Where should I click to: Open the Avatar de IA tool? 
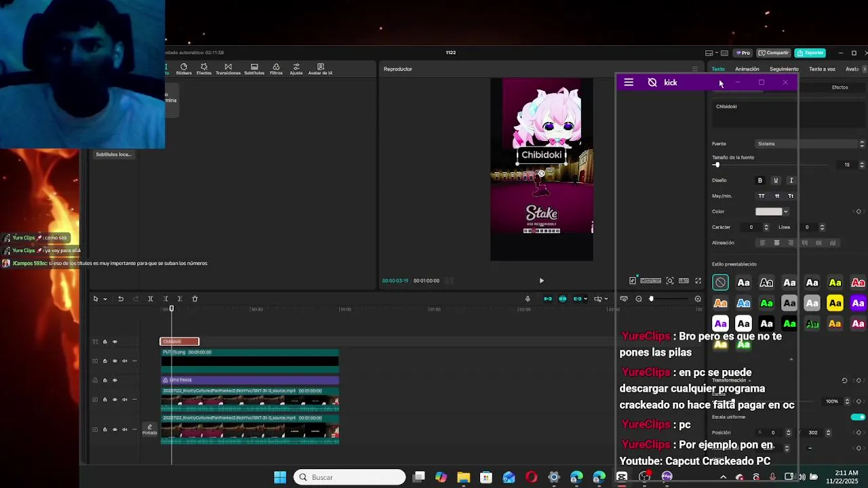320,69
